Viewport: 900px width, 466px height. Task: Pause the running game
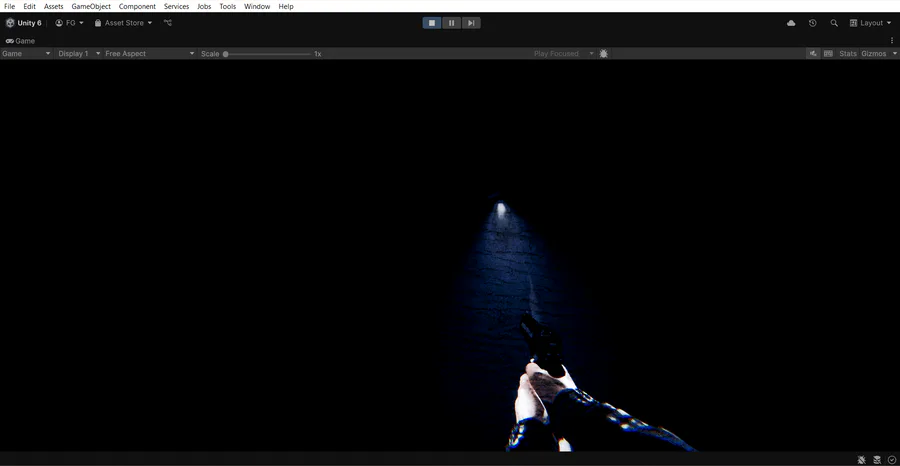(451, 23)
